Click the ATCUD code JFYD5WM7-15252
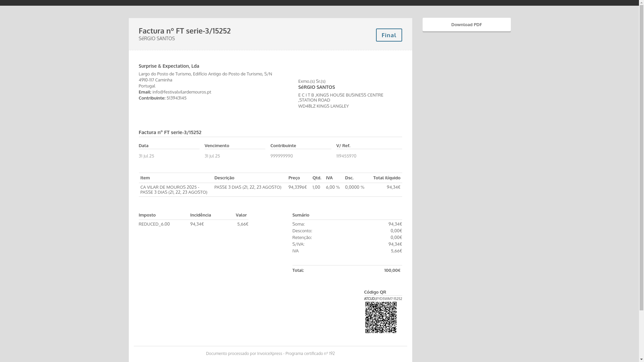The height and width of the screenshot is (362, 644). pyautogui.click(x=389, y=299)
